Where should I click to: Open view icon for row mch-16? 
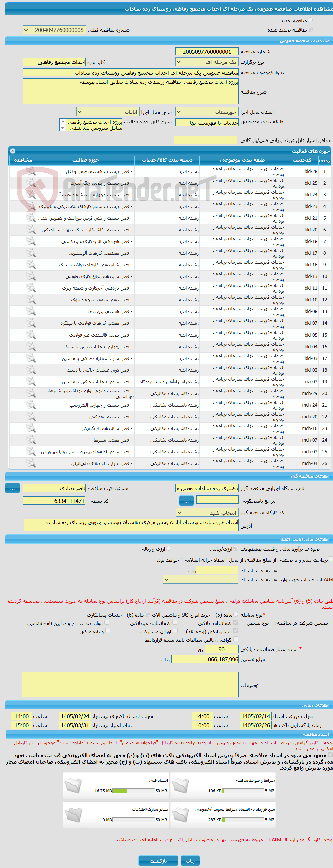click(x=31, y=428)
